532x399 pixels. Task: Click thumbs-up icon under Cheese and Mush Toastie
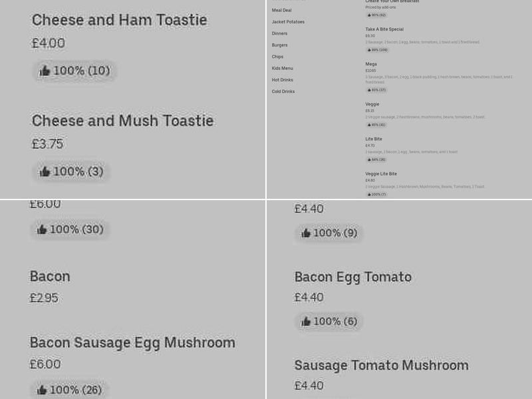pos(45,172)
